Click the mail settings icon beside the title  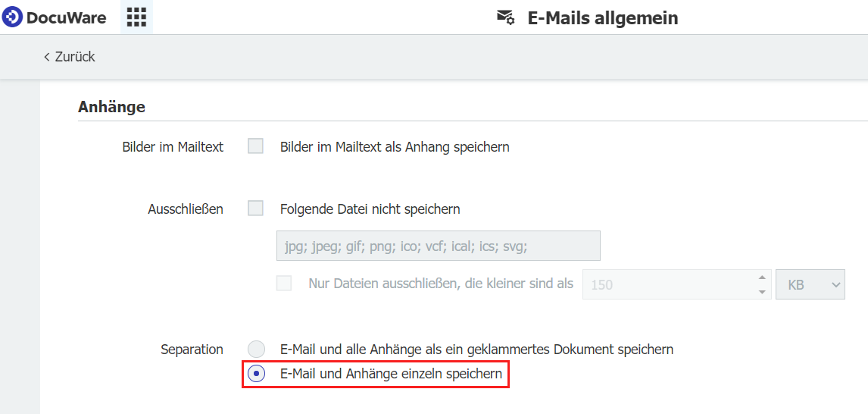coord(505,17)
